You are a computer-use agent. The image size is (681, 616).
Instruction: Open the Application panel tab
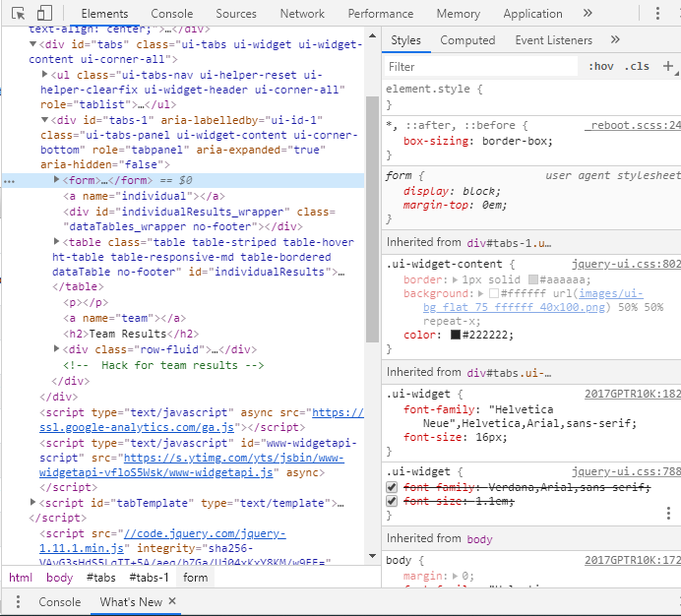tap(533, 14)
